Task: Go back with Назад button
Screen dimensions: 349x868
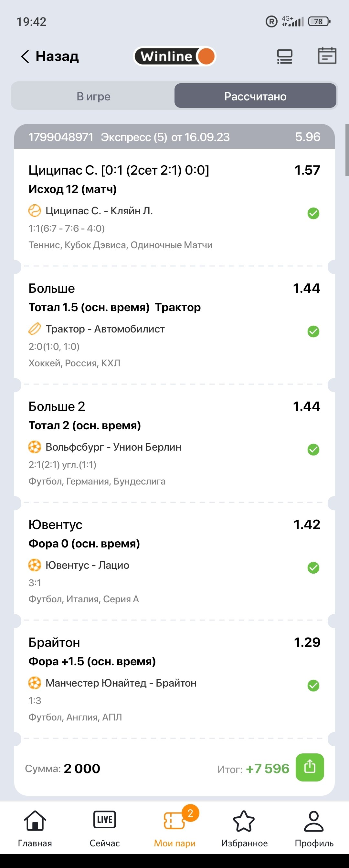Action: [50, 56]
